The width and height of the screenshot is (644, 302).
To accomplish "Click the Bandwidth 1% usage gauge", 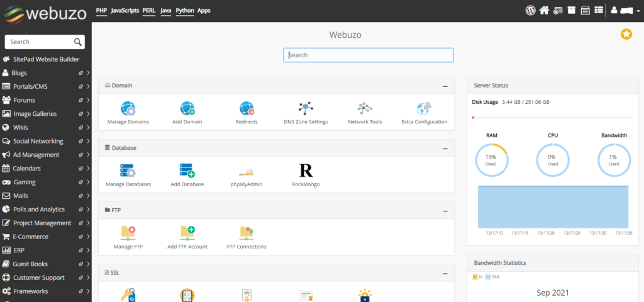I will (x=614, y=160).
